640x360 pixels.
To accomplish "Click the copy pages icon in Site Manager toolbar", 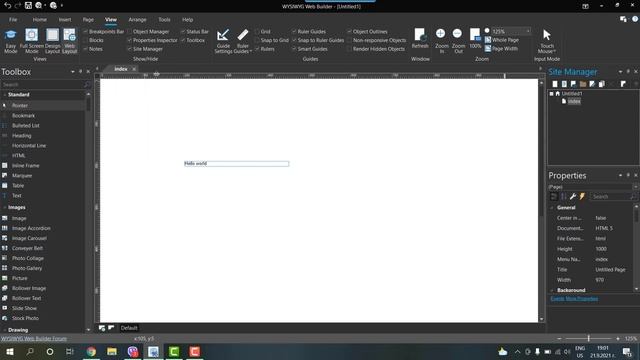I will 602,84.
